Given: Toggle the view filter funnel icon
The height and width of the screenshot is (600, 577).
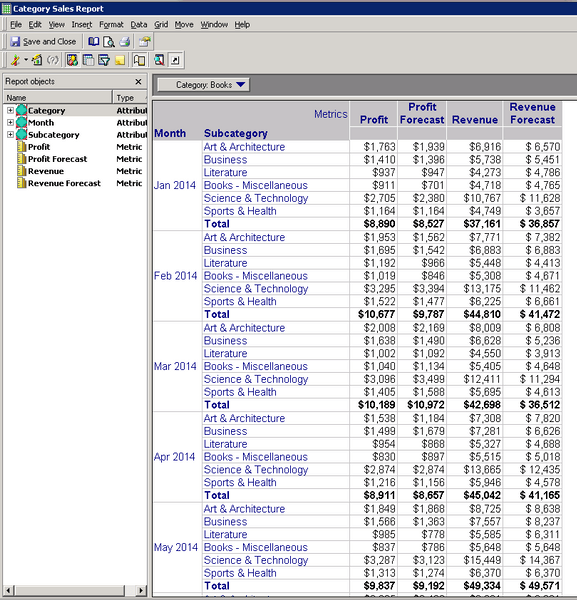Looking at the screenshot, I should point(104,60).
